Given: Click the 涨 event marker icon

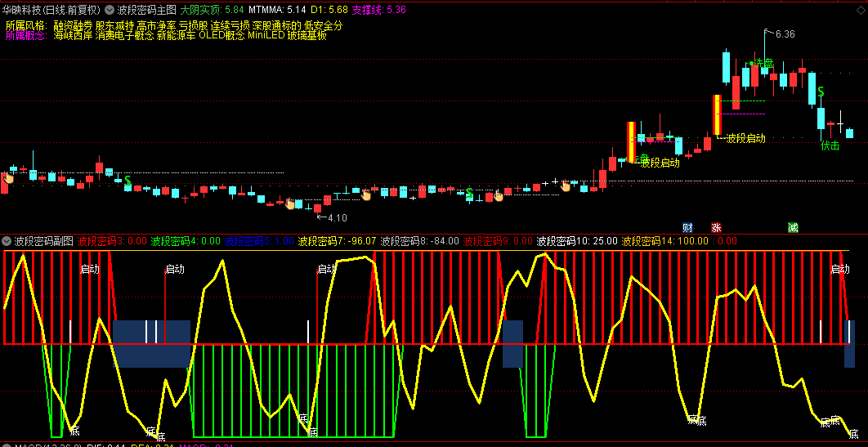Looking at the screenshot, I should tap(716, 227).
